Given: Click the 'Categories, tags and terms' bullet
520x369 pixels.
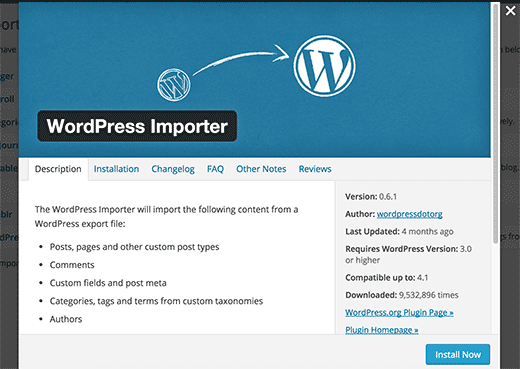Looking at the screenshot, I should click(156, 301).
